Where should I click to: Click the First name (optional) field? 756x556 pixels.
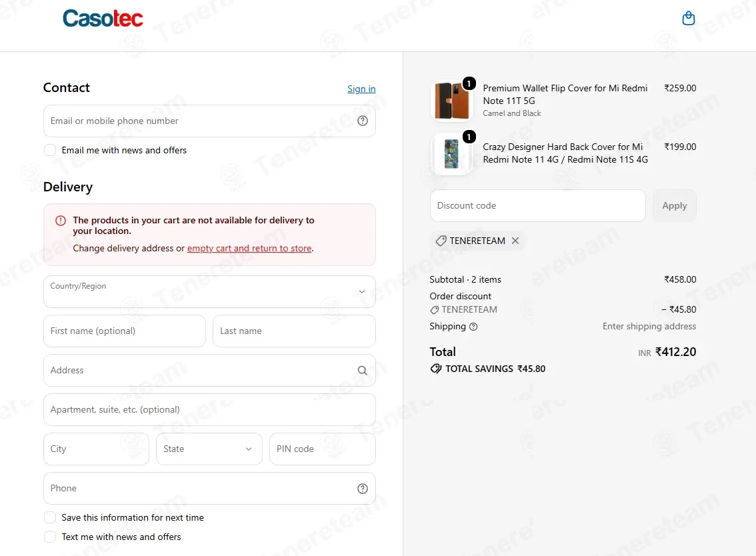tap(125, 331)
